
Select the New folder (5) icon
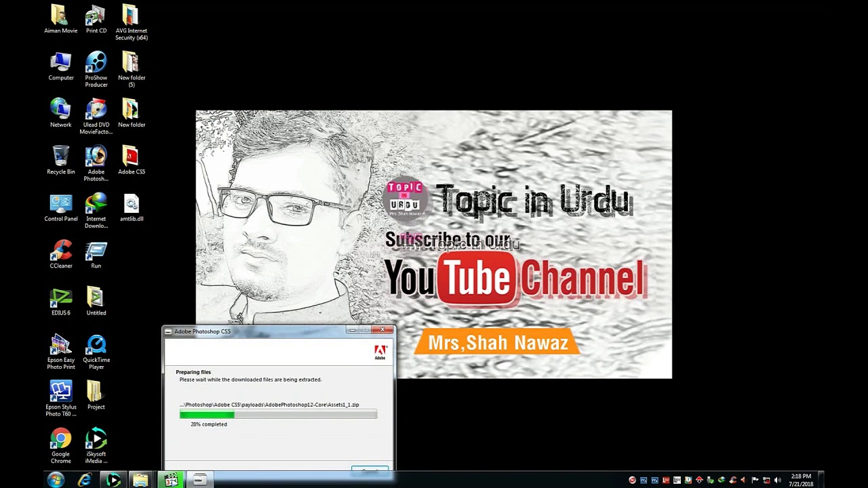131,70
